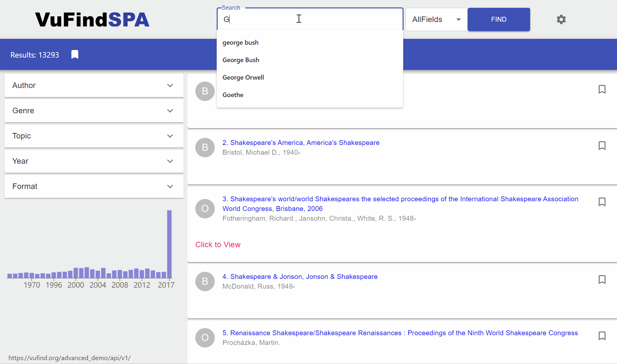
Task: Choose 'George Bush' capitalized suggestion
Action: point(310,60)
